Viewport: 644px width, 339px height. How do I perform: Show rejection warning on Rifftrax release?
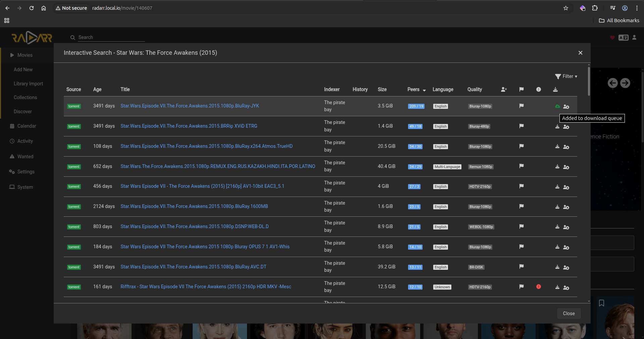539,287
